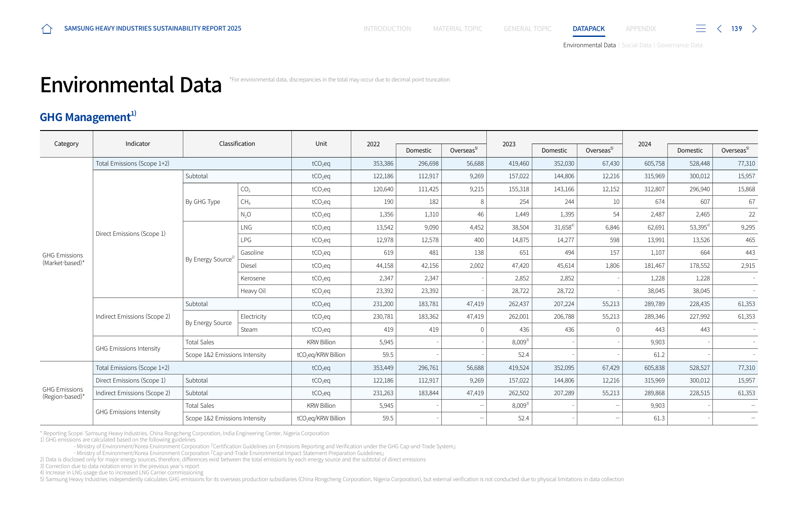Viewport: 798px width, 532px height.
Task: Open the hamburger menu icon
Action: click(x=701, y=29)
